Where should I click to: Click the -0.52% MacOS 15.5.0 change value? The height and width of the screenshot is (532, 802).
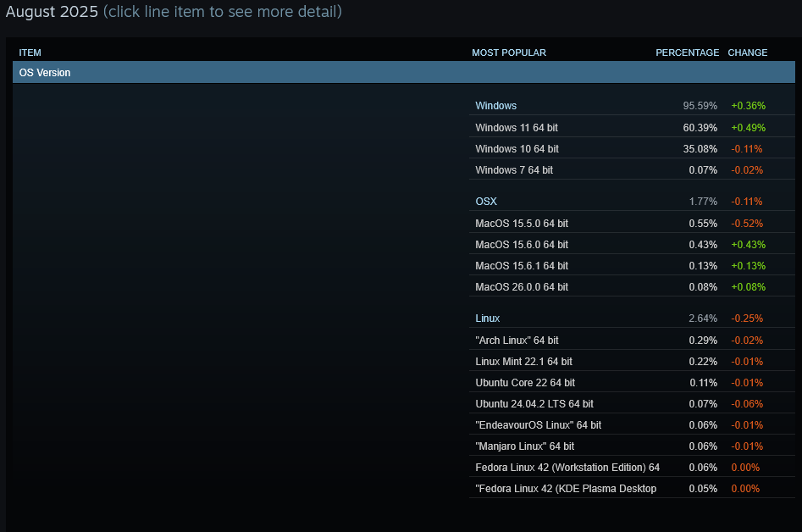[x=747, y=223]
